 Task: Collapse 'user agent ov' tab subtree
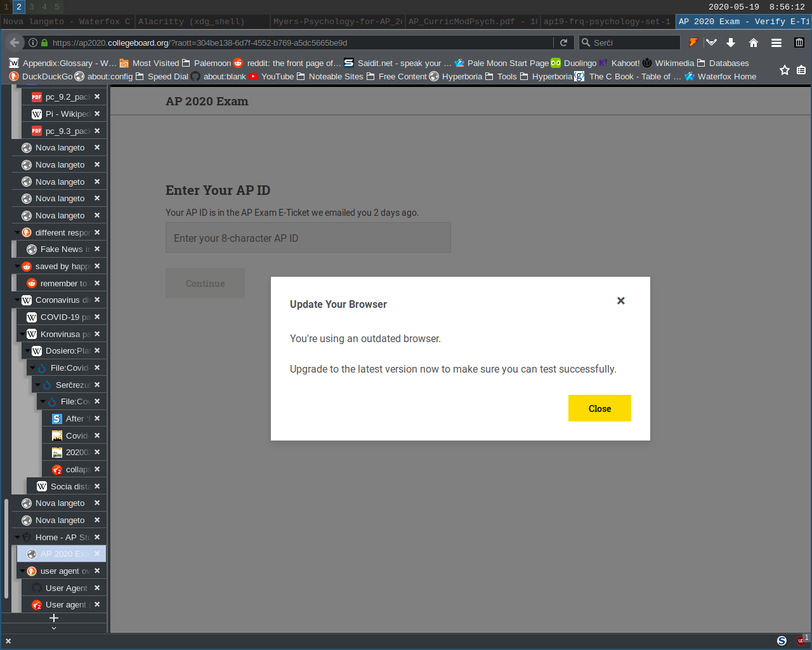(22, 571)
